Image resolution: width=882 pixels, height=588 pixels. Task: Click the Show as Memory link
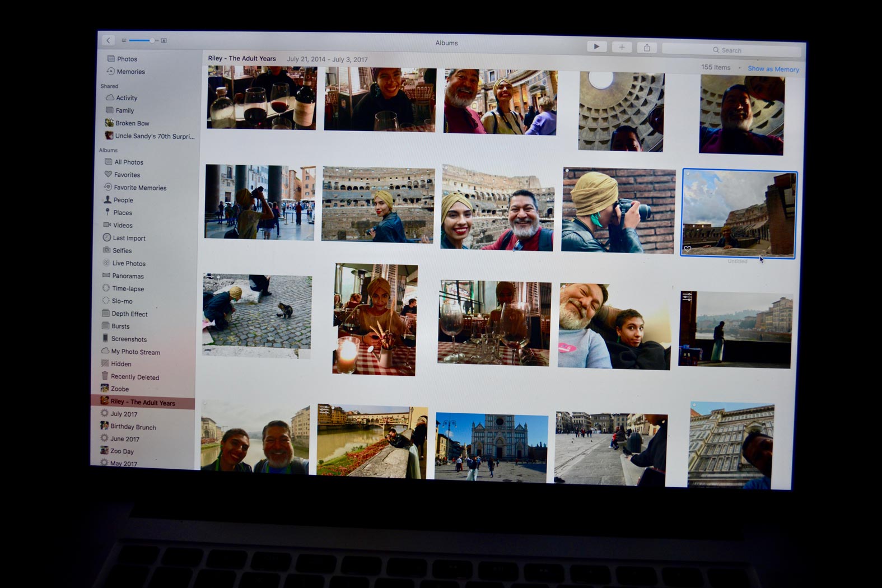(x=773, y=69)
